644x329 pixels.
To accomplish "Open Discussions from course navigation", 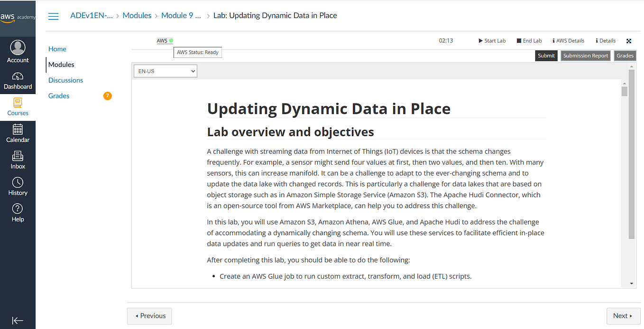I will click(x=65, y=80).
